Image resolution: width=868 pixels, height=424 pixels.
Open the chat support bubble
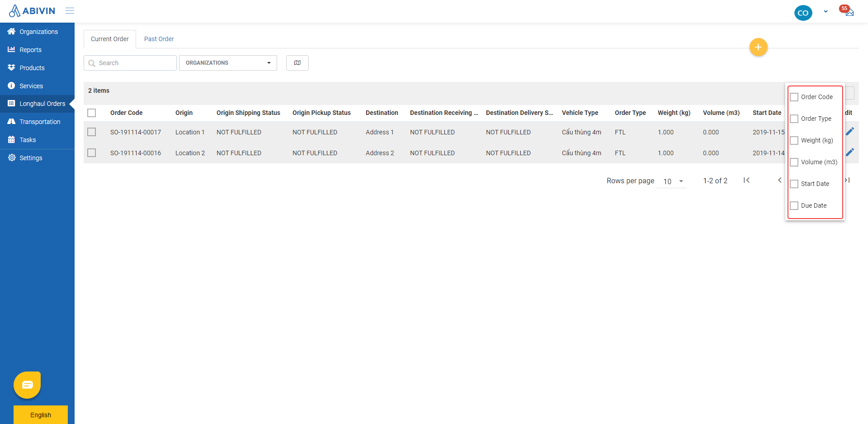(x=27, y=385)
